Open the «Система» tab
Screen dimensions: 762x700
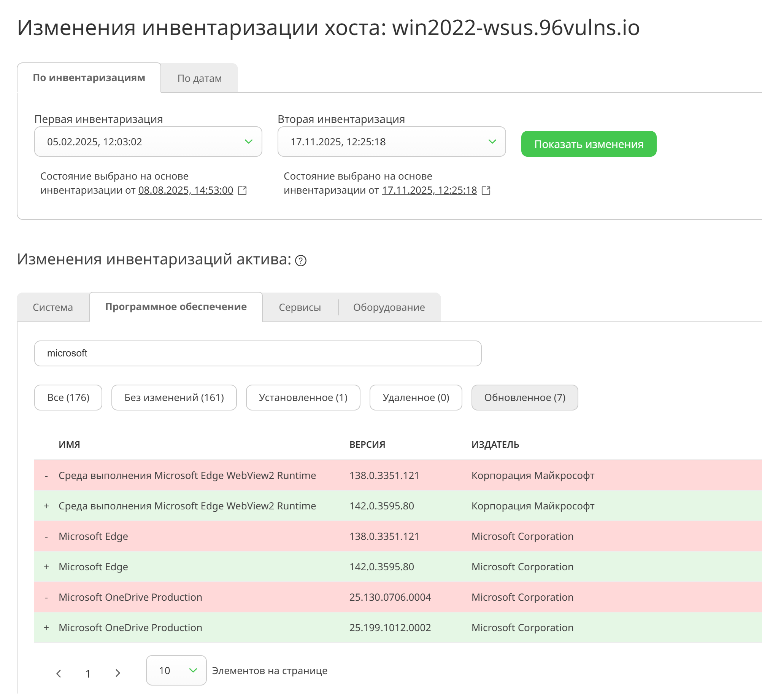tap(53, 307)
